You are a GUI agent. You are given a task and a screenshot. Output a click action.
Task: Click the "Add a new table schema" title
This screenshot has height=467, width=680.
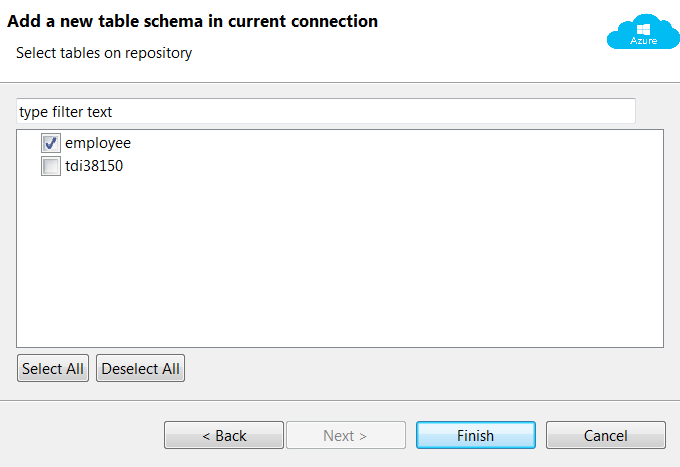pyautogui.click(x=193, y=21)
